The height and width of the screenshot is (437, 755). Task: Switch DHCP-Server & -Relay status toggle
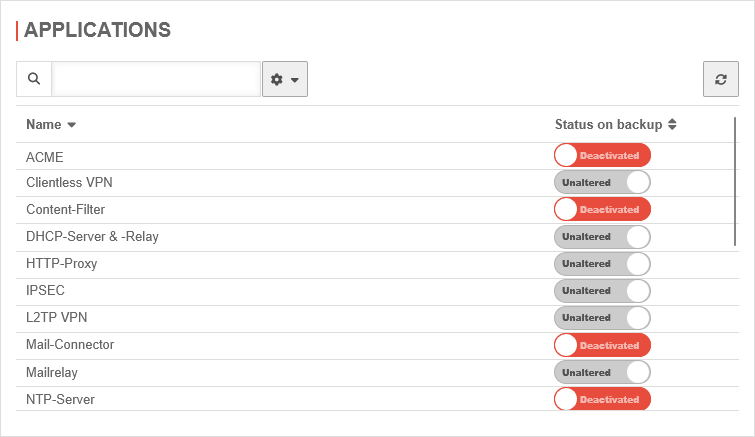[602, 236]
